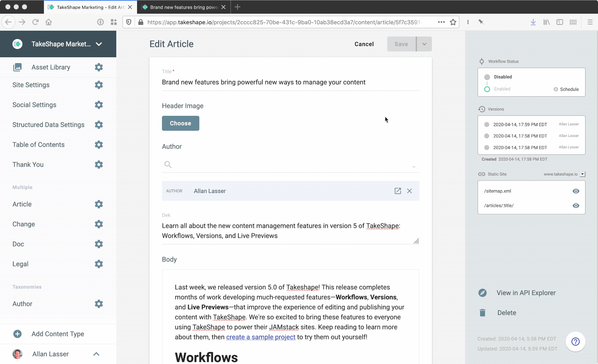The width and height of the screenshot is (598, 364).
Task: Toggle preview eye for /articles/:title/
Action: coord(576,206)
